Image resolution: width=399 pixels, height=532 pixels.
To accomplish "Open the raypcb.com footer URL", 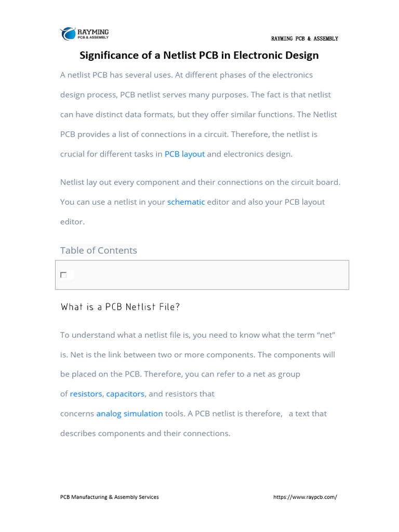I will (x=305, y=497).
